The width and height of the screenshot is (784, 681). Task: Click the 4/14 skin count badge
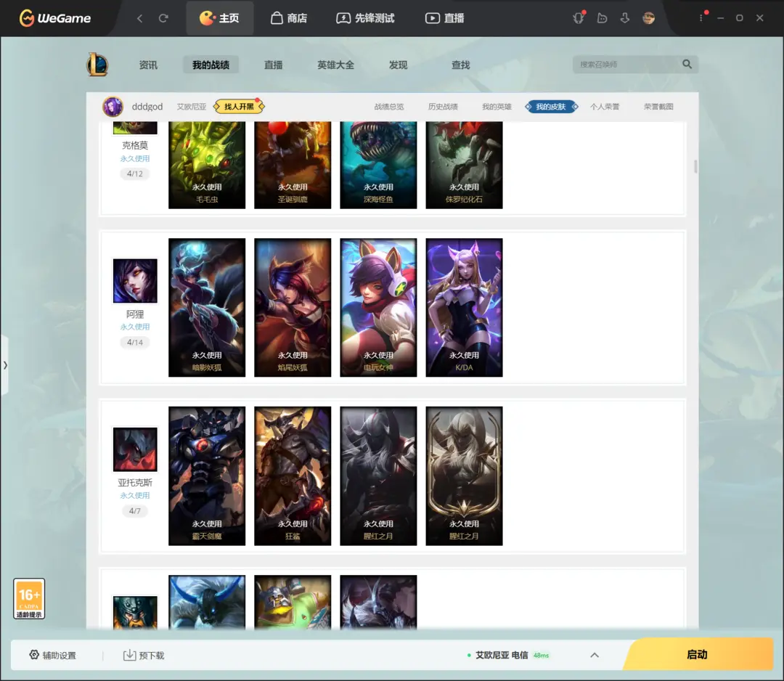(x=135, y=343)
